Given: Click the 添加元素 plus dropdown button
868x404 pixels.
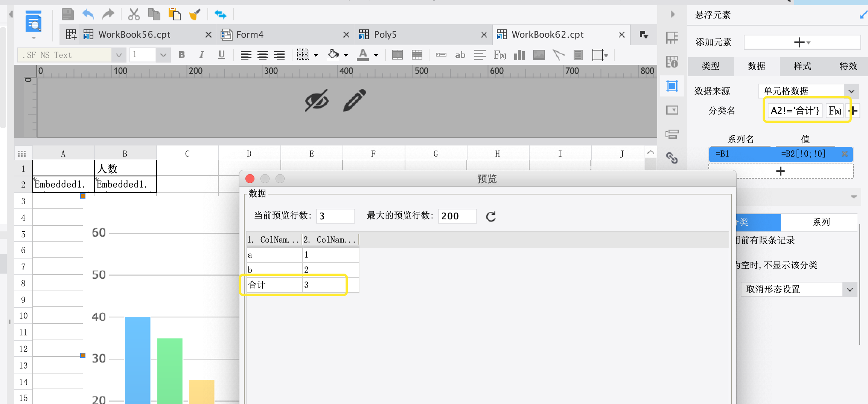Looking at the screenshot, I should [802, 42].
